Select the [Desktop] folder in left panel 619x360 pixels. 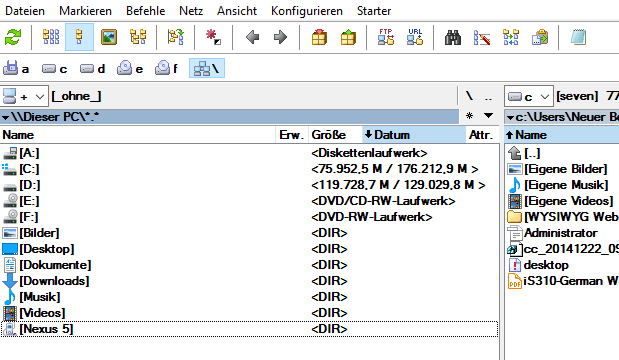(249, 249)
